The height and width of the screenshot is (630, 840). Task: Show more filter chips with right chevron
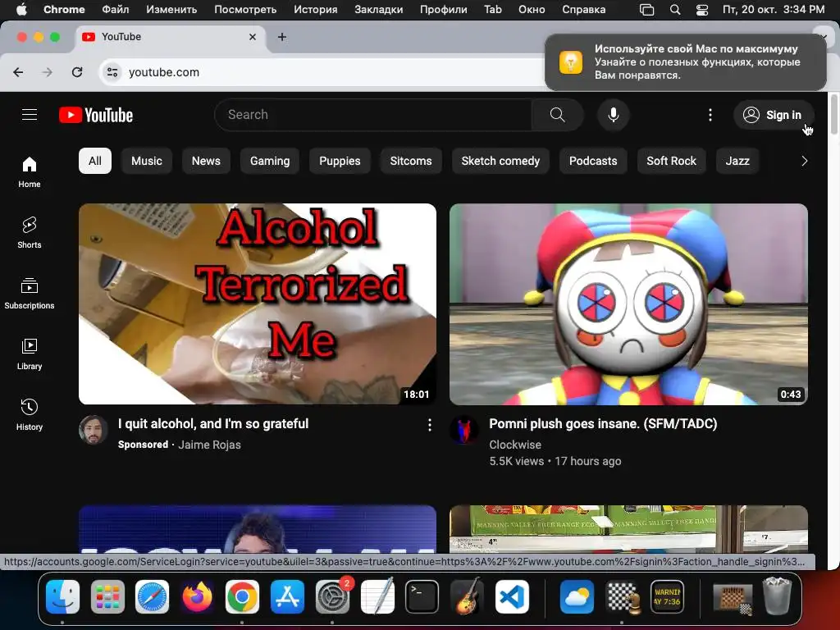(804, 161)
